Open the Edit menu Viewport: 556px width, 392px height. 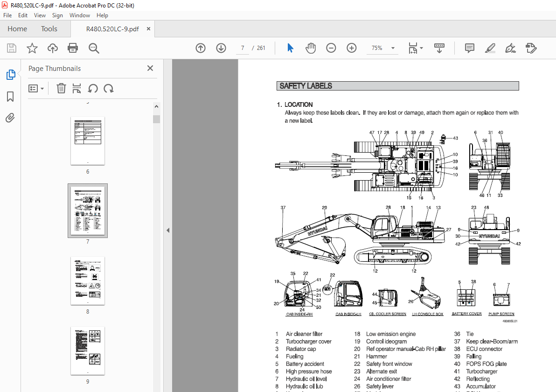coord(23,15)
